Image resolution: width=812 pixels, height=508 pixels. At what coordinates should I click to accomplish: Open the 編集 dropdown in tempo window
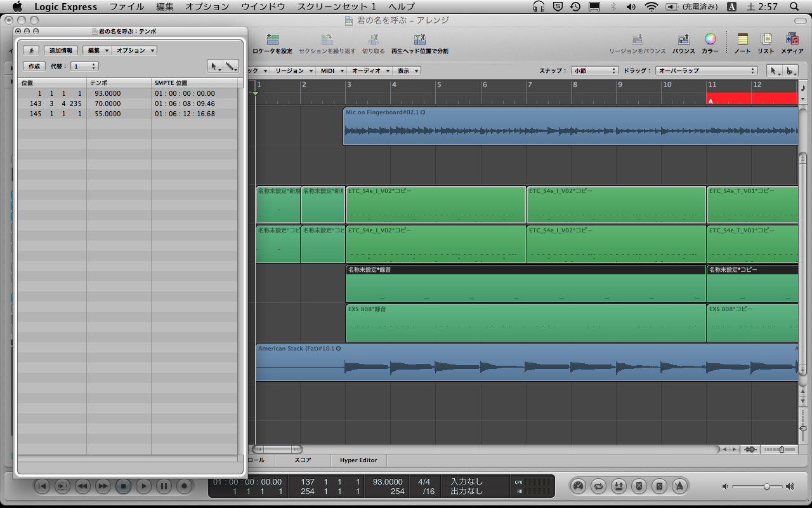coord(96,50)
